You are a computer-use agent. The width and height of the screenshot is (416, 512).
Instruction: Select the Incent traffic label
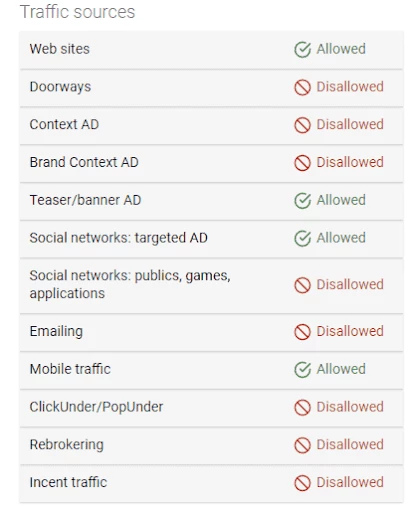[68, 482]
